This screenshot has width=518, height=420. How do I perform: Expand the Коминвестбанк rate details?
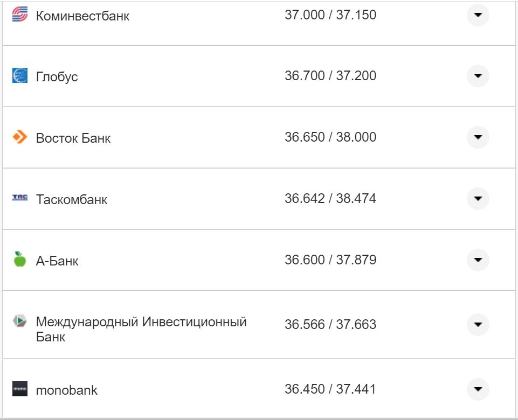(478, 15)
